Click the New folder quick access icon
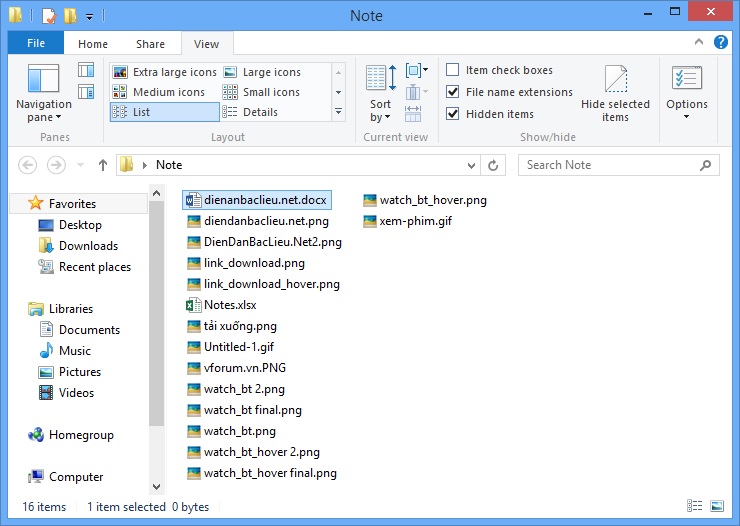Viewport: 740px width, 526px height. point(70,16)
